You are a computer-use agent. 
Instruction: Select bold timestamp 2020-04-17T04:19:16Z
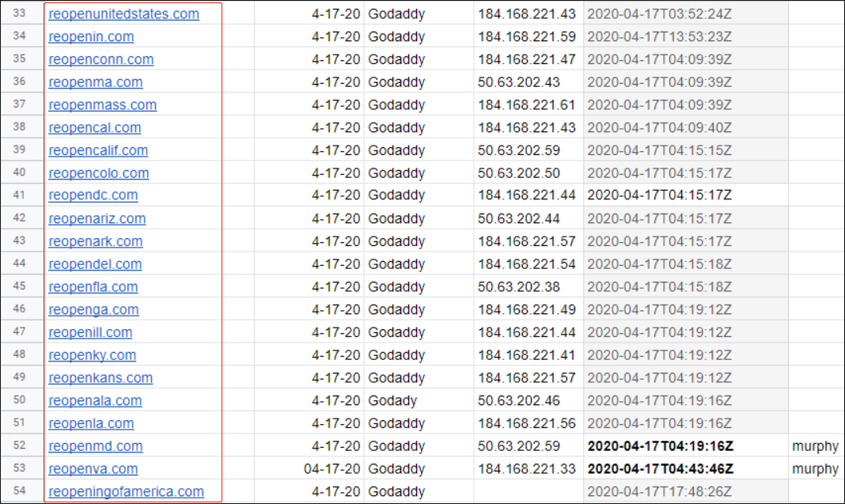tap(685, 446)
